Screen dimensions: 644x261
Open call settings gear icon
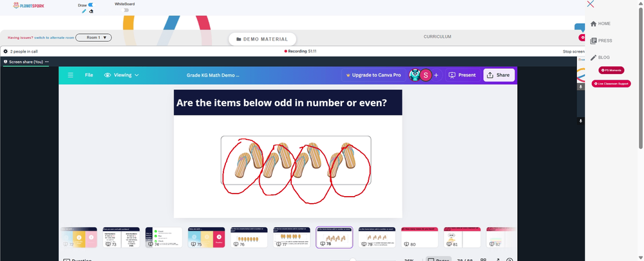point(5,51)
